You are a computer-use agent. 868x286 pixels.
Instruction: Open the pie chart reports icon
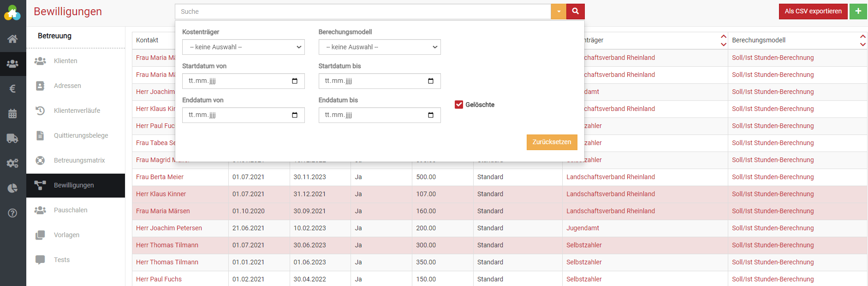click(12, 188)
